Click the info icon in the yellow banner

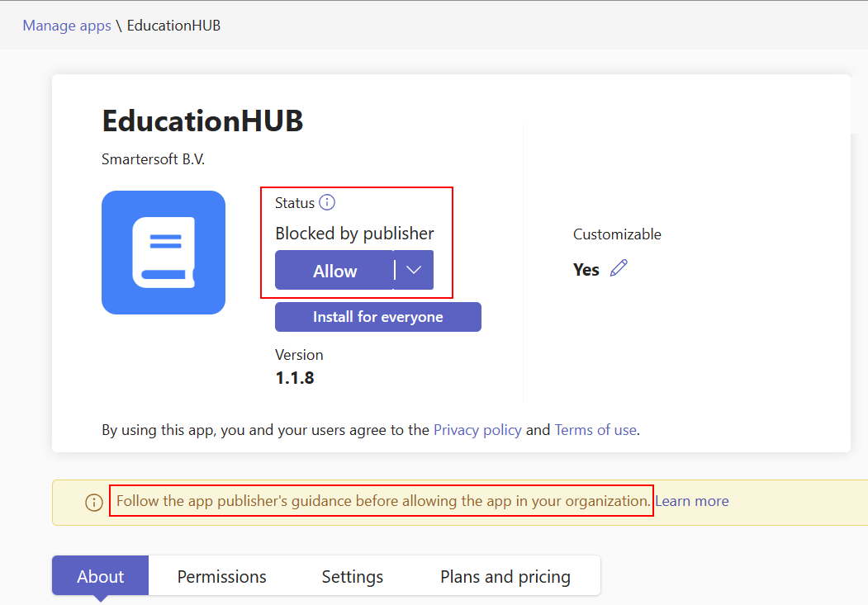click(x=93, y=500)
